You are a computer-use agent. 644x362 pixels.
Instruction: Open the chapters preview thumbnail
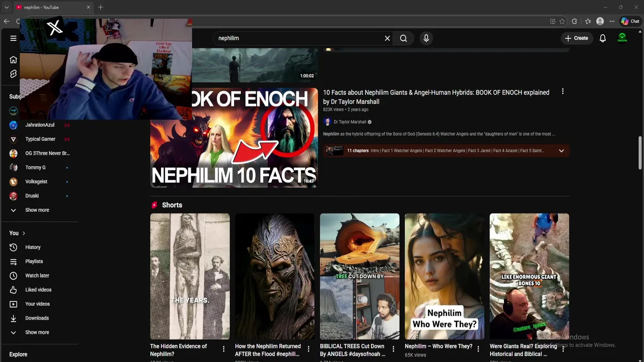click(335, 151)
